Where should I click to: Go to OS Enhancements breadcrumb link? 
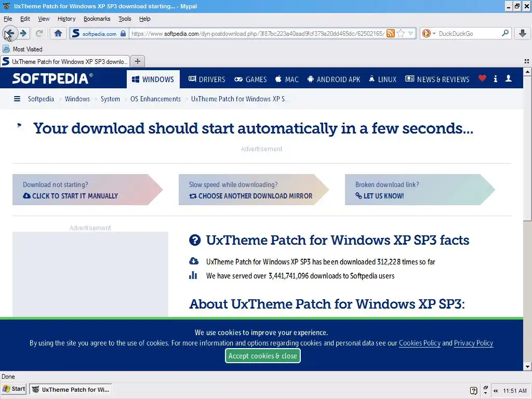(x=155, y=99)
